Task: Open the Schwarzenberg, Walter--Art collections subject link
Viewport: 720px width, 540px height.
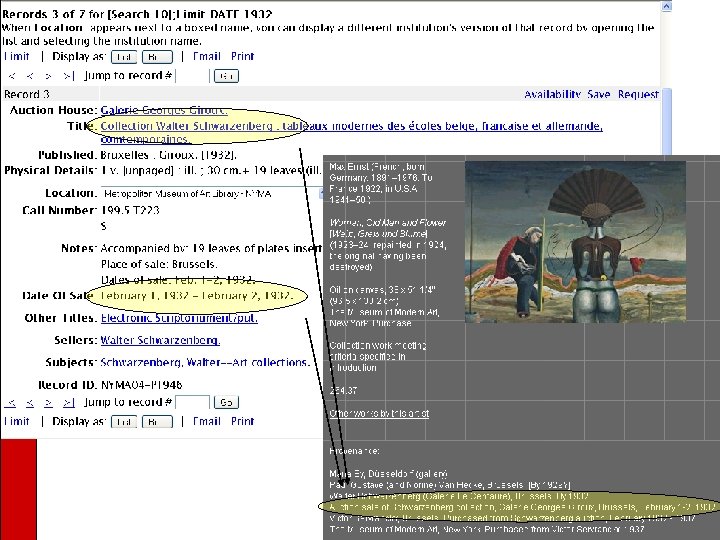Action: (205, 363)
